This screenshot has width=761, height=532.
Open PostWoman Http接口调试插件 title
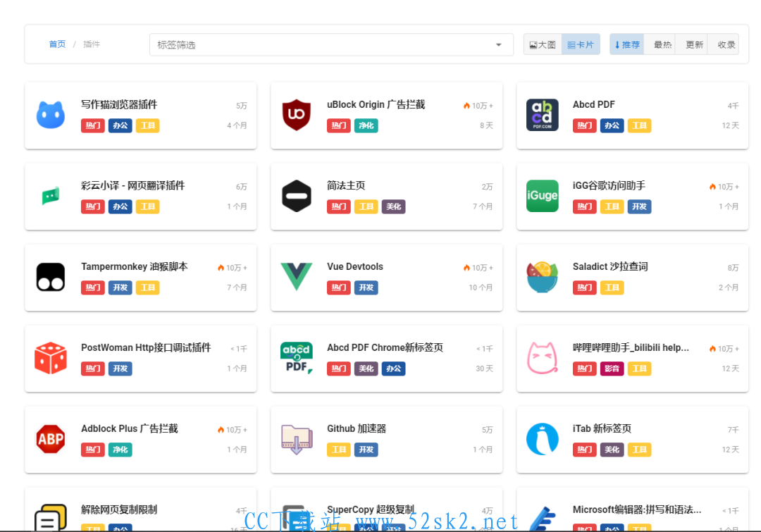pos(146,347)
